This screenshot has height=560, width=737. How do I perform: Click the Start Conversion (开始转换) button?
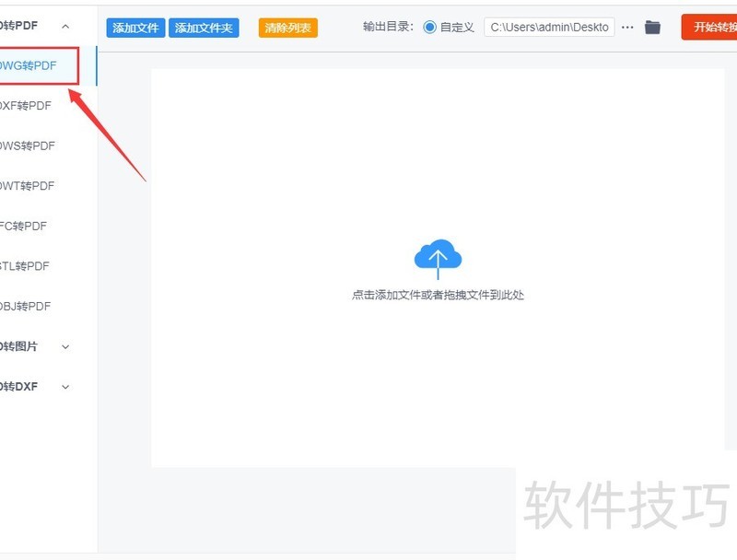pos(709,28)
